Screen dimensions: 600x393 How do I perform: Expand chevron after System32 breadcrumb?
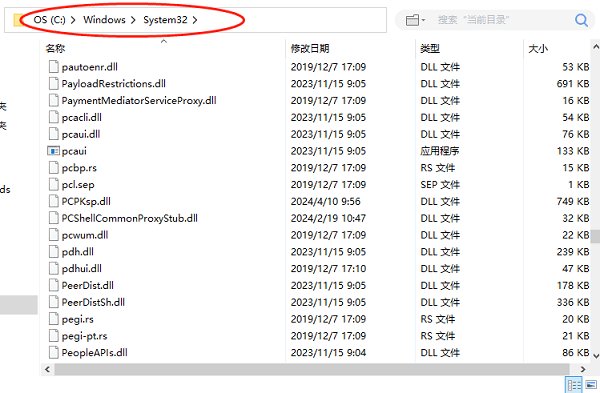pos(195,20)
